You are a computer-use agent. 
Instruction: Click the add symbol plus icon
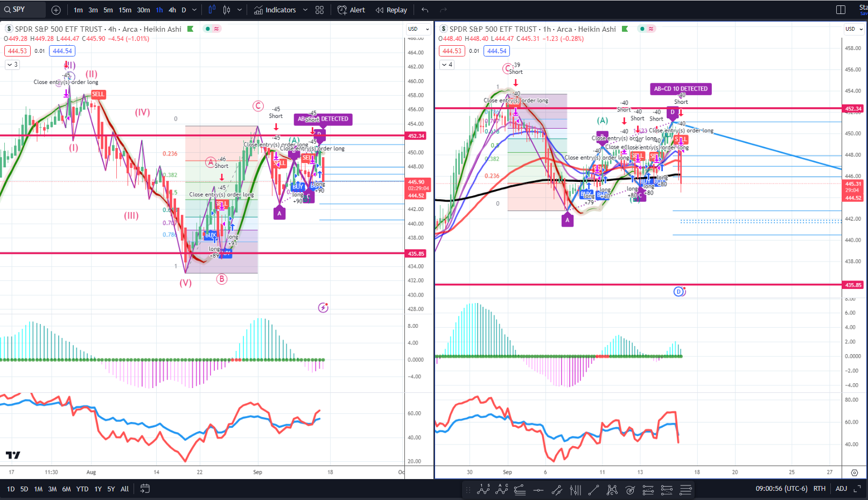[56, 10]
